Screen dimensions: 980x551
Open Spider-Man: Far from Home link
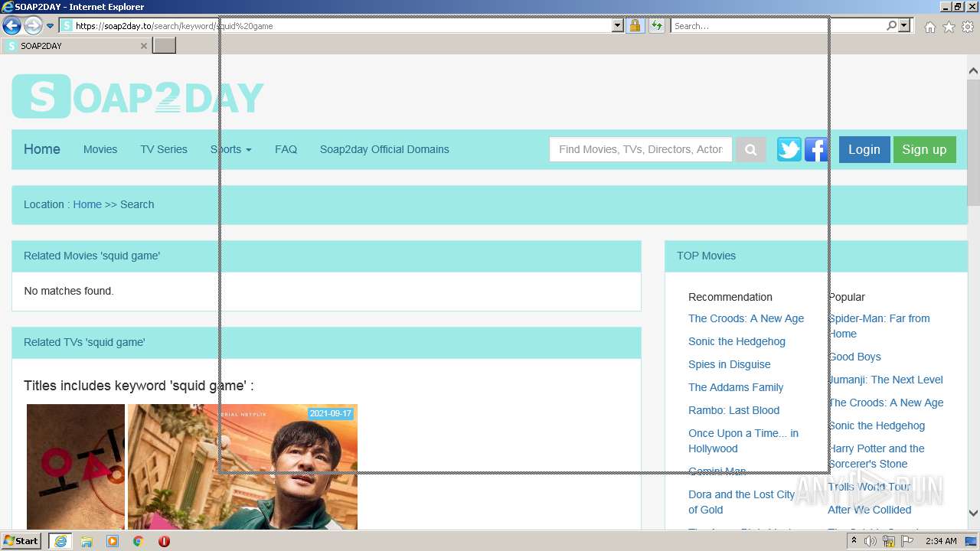pyautogui.click(x=879, y=326)
